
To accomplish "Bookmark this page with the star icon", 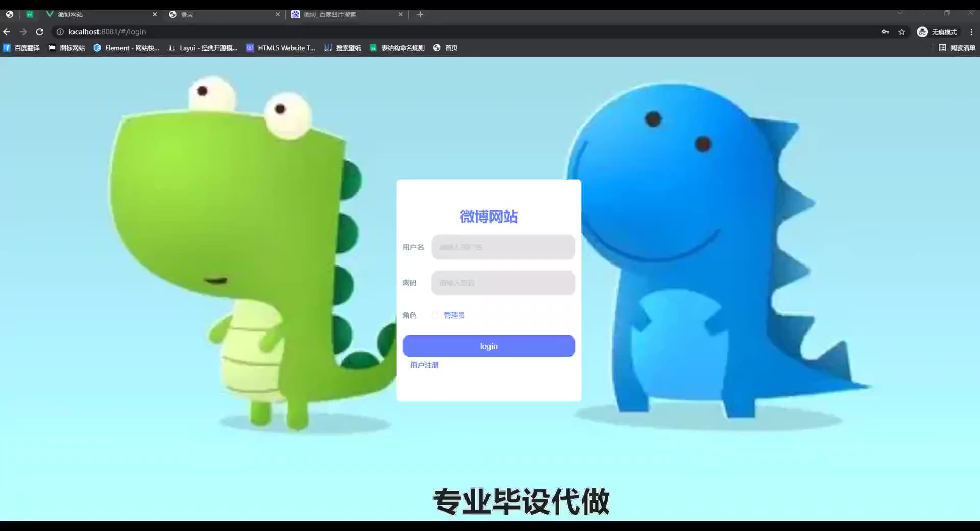I will [902, 32].
